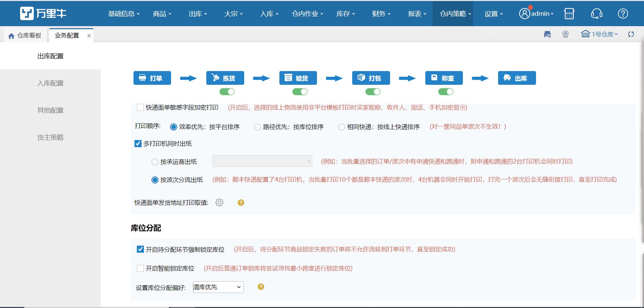Expand the 1号仓库 warehouse selector

(x=600, y=34)
